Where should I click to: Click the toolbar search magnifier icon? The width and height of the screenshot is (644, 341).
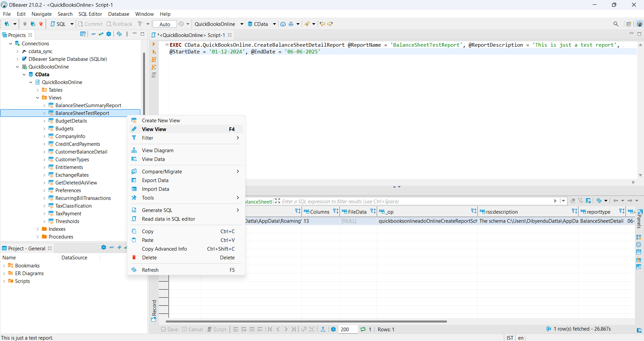615,24
